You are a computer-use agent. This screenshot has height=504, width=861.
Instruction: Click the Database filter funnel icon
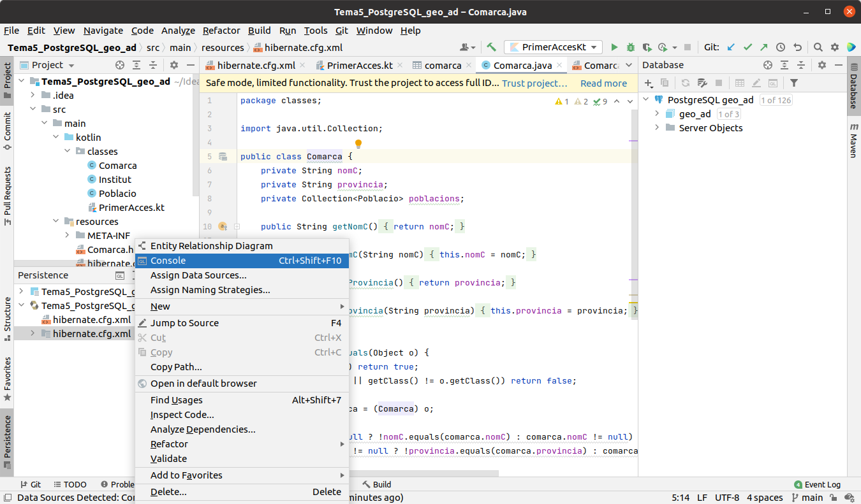pos(794,83)
